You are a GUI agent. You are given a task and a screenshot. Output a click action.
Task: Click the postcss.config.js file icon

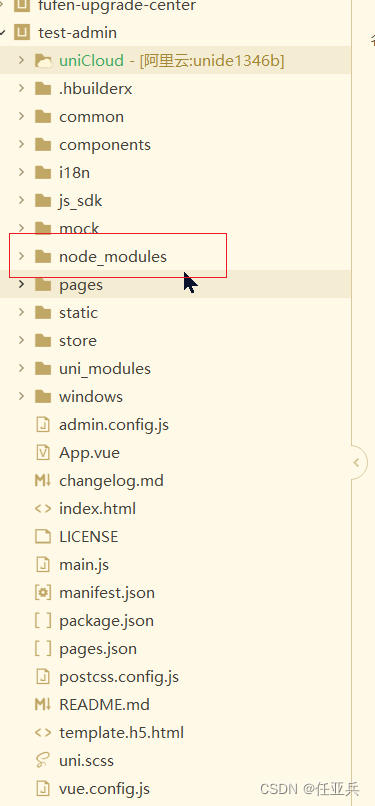click(x=43, y=676)
